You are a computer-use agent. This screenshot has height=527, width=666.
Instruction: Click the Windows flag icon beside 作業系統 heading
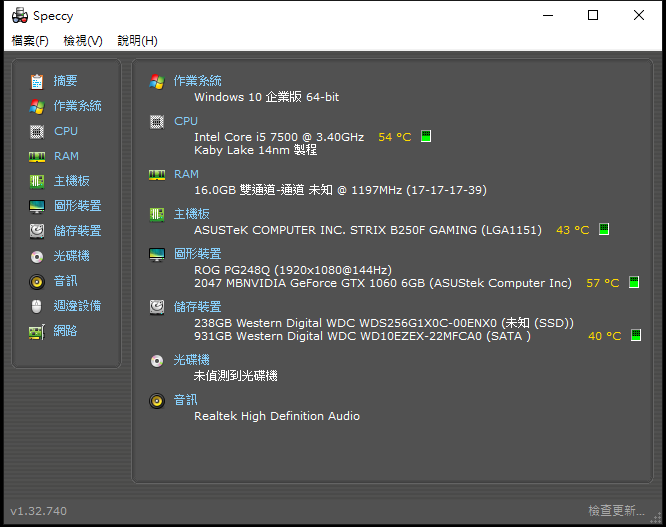pos(157,82)
